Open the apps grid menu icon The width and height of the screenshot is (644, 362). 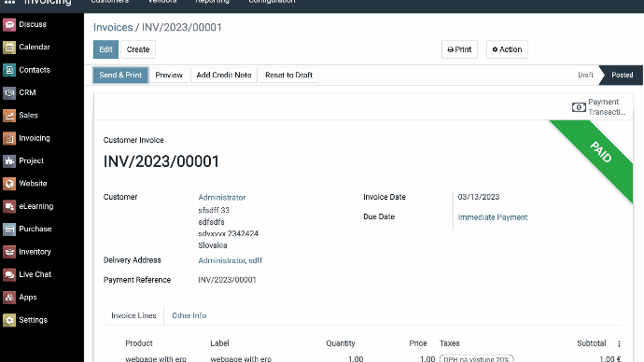[x=9, y=2]
